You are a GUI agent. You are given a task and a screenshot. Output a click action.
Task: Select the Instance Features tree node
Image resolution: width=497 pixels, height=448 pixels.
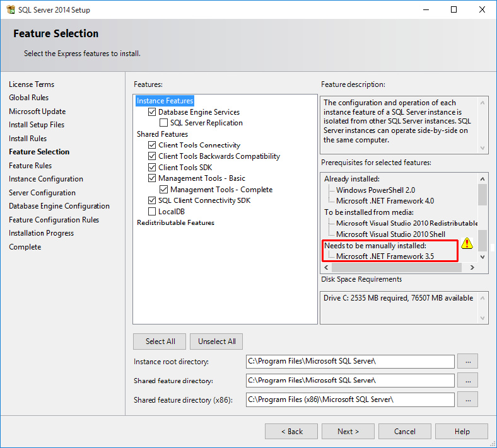pos(165,101)
